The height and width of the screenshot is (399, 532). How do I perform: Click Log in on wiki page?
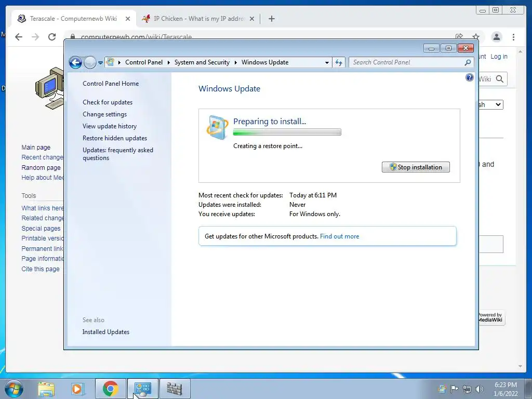499,56
